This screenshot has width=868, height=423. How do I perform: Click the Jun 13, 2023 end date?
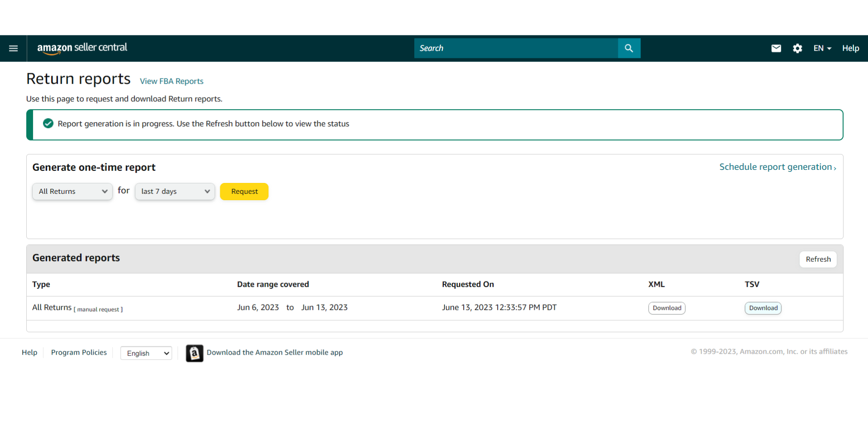325,308
